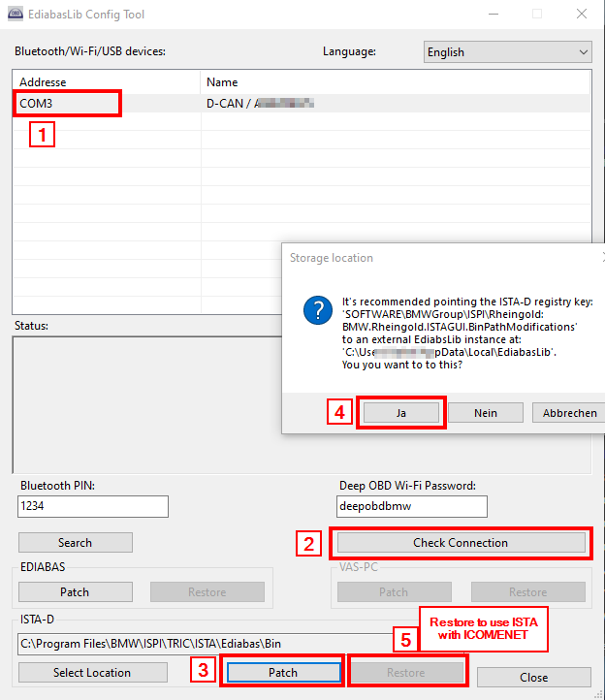Click the Close button at bottom right
Screen dimensions: 605x700
[533, 677]
